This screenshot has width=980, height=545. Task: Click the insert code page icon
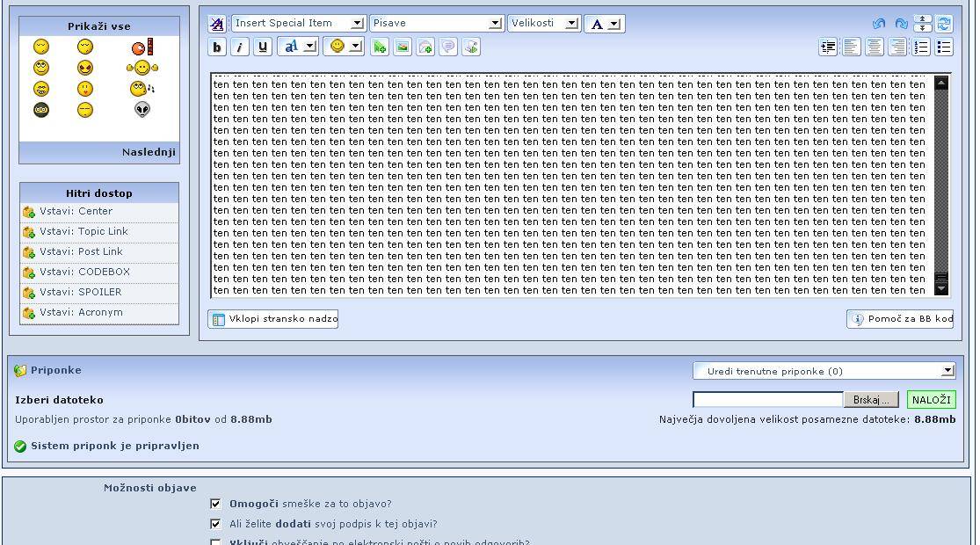pos(471,47)
